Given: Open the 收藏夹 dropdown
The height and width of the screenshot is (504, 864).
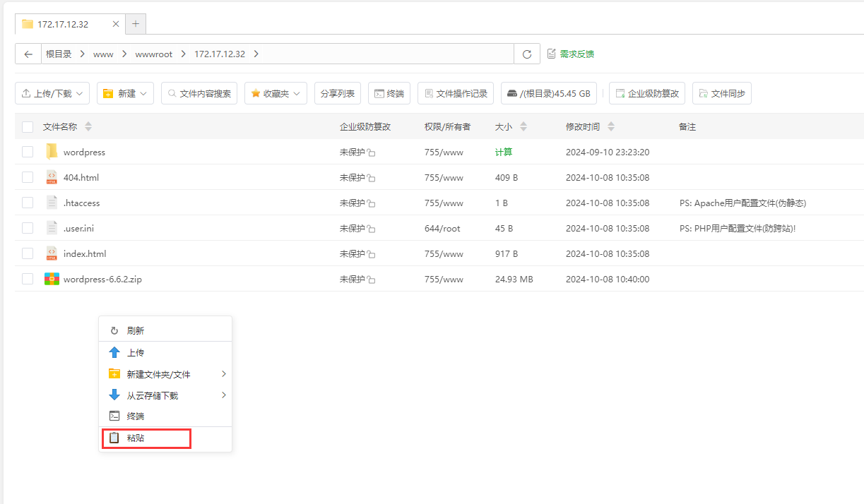Looking at the screenshot, I should pos(276,93).
